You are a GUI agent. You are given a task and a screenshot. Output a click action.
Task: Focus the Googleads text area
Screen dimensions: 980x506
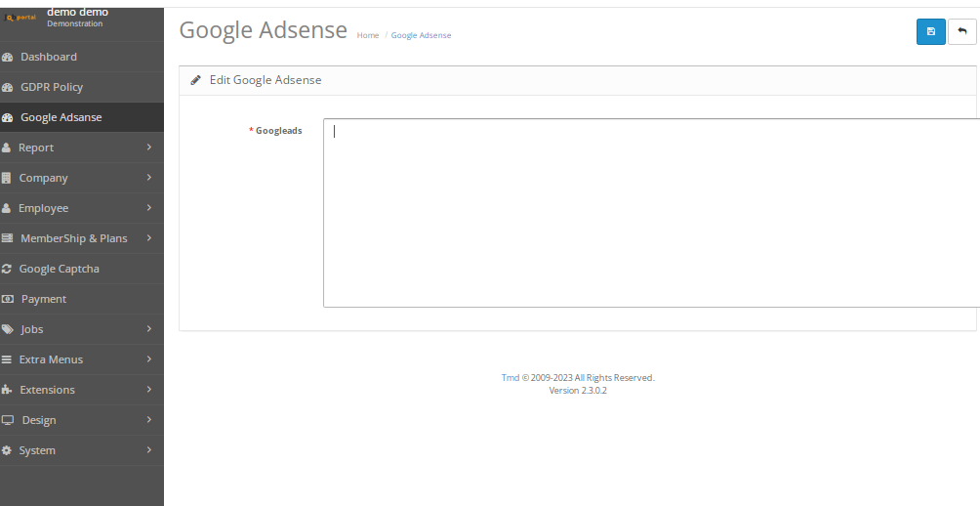click(x=649, y=213)
